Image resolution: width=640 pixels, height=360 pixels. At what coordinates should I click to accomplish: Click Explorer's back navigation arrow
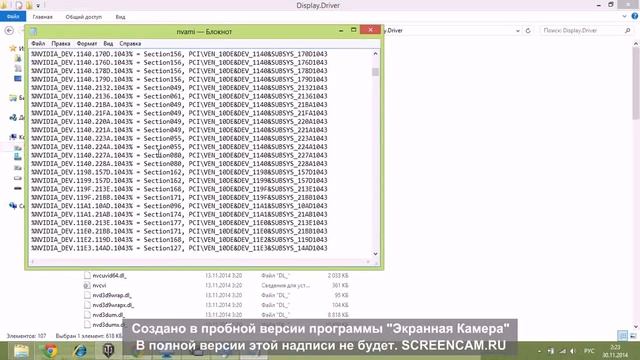coord(9,31)
